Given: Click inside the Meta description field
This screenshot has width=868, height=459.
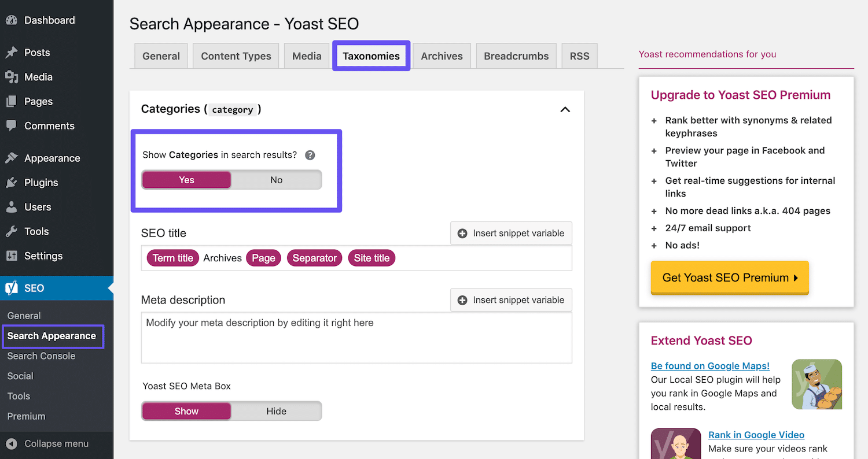Looking at the screenshot, I should point(356,338).
